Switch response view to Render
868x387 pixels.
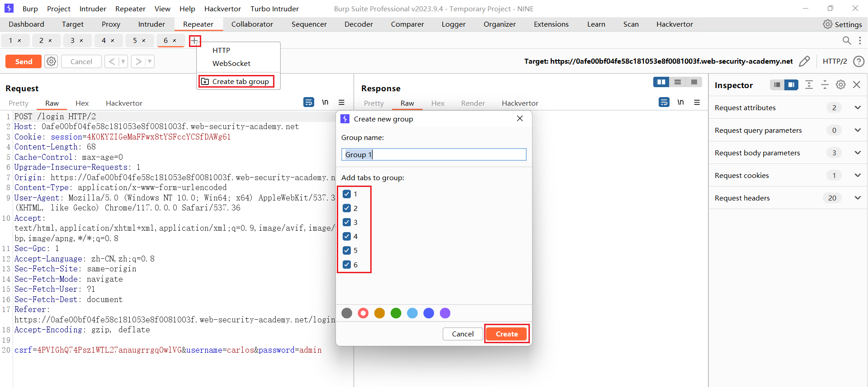click(x=473, y=103)
